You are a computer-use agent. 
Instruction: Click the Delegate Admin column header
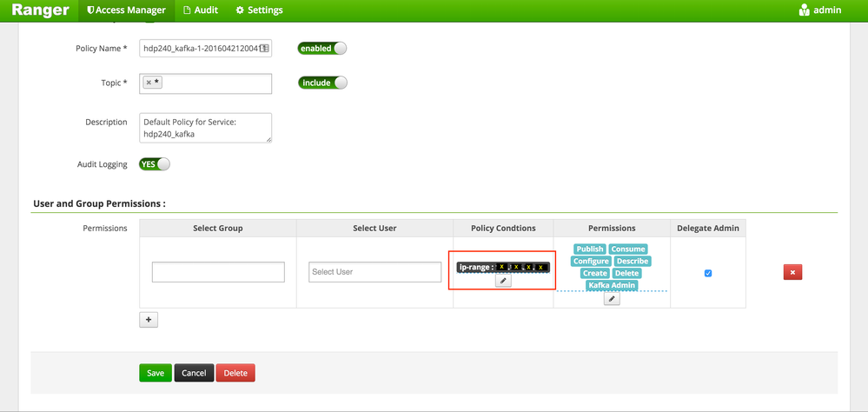708,228
